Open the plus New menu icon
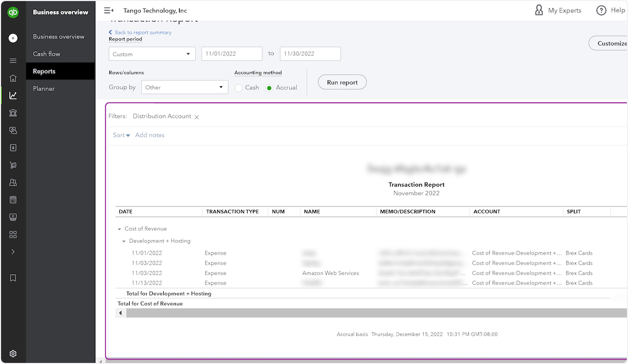 point(13,38)
